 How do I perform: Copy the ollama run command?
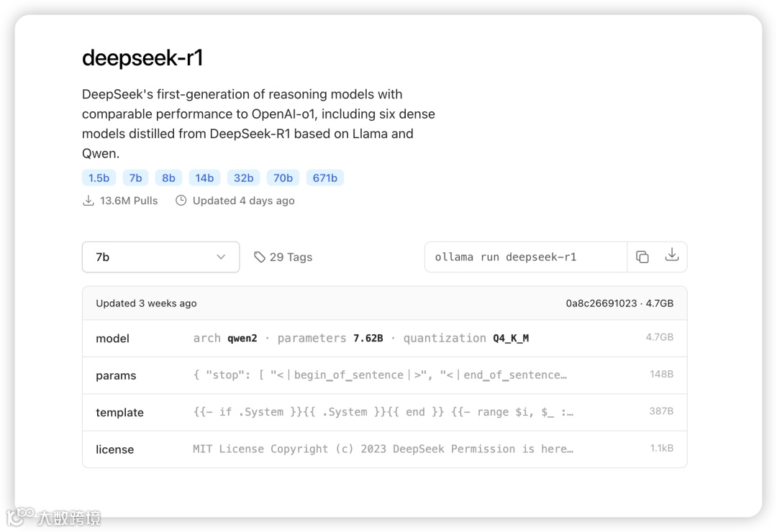pos(642,257)
